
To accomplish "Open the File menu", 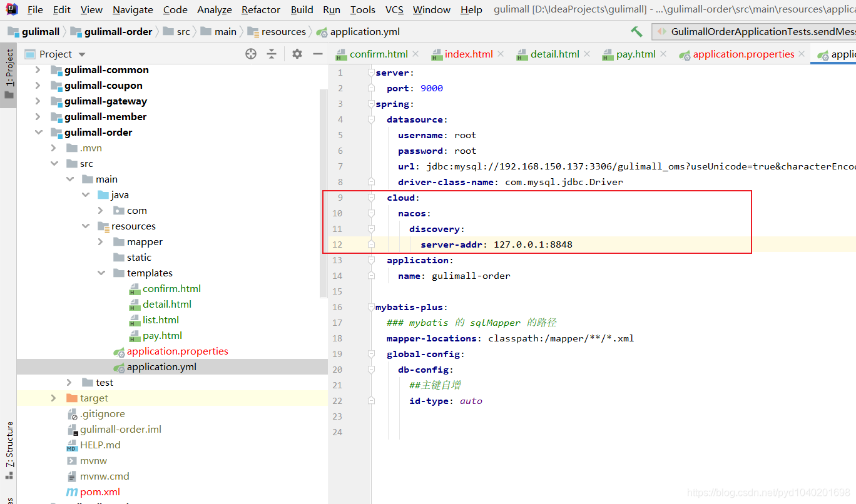I will [35, 9].
